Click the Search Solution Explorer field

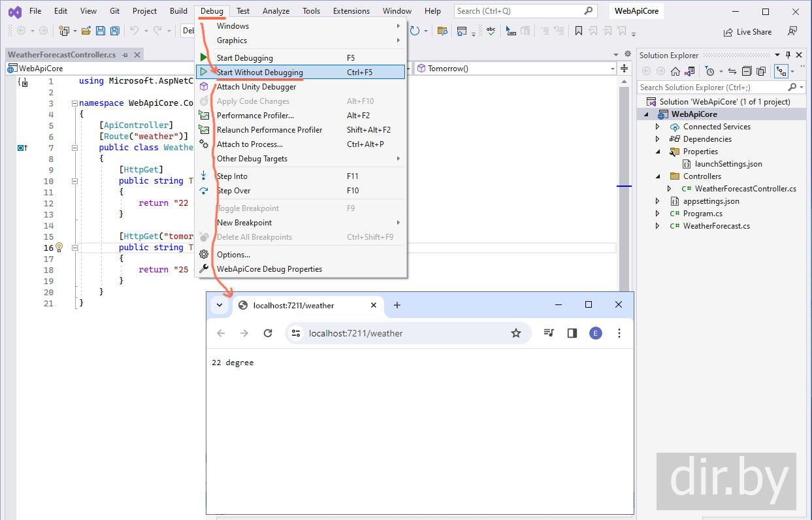coord(711,88)
